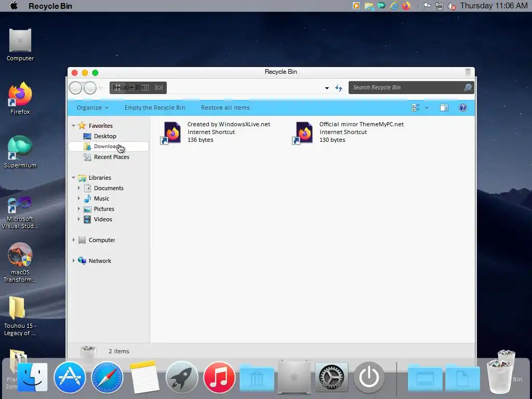Select the macOS Transformation Pack desktop icon

pyautogui.click(x=20, y=262)
